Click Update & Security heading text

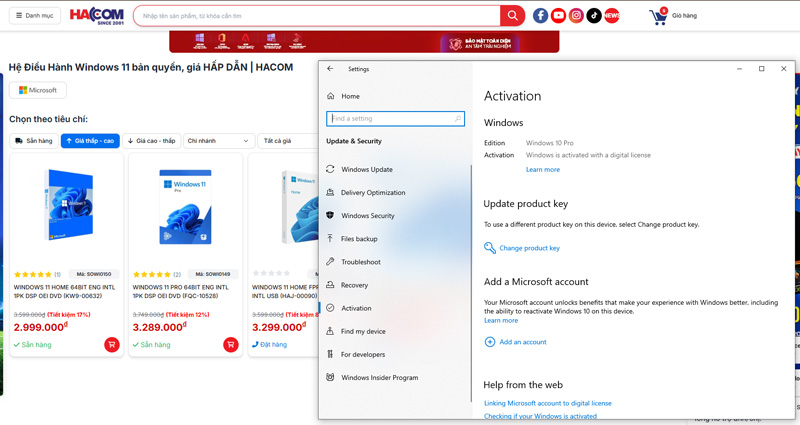click(x=354, y=141)
